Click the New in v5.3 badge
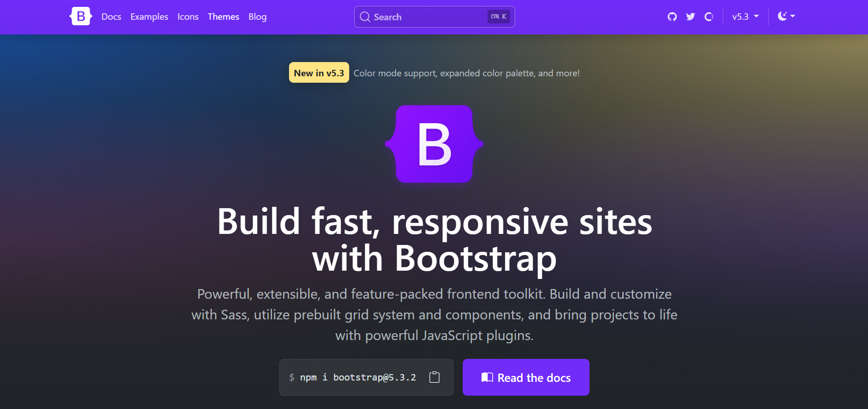 (x=319, y=73)
